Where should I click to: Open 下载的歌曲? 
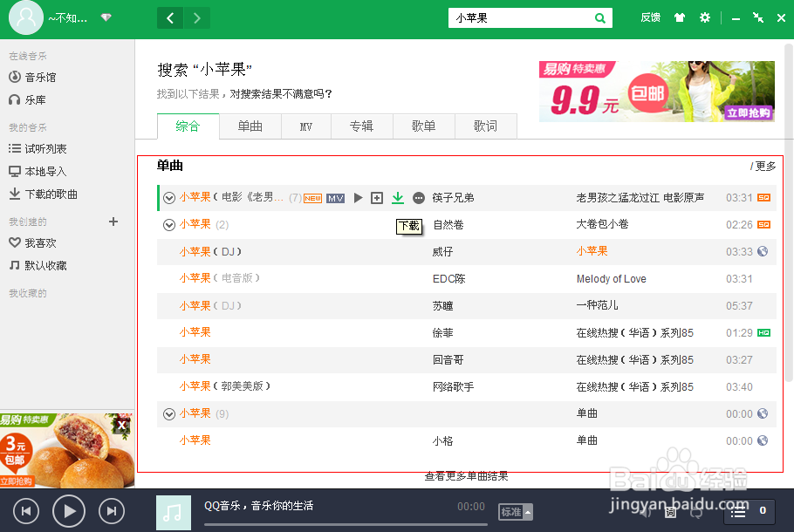[43, 194]
